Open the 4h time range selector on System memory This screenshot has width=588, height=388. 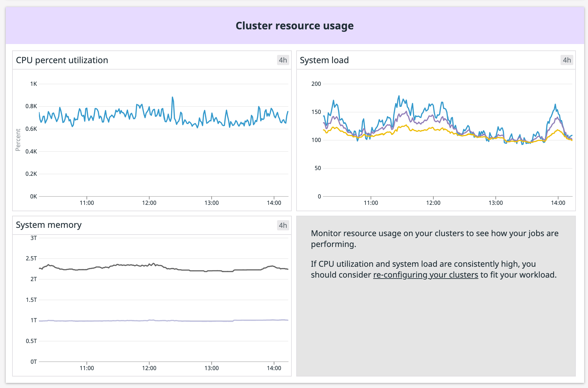pos(282,225)
